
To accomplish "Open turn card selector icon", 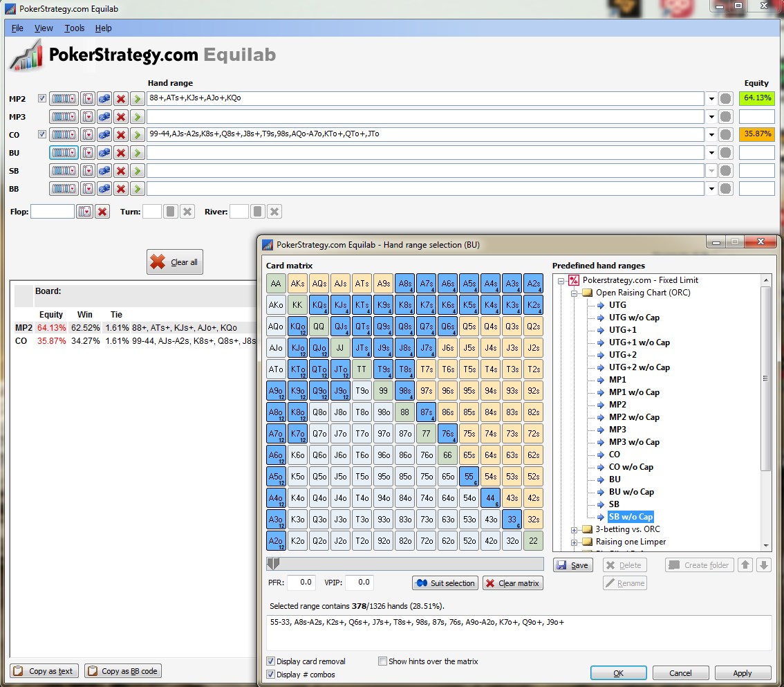I will (x=171, y=212).
